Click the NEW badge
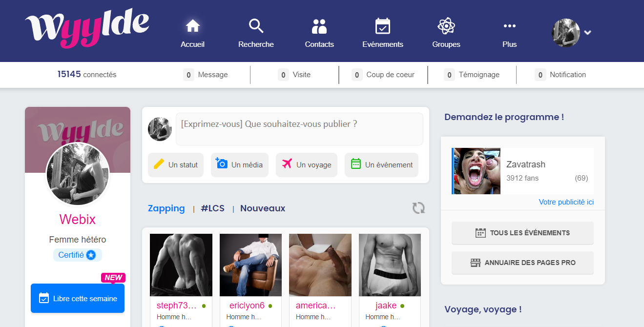 [113, 278]
